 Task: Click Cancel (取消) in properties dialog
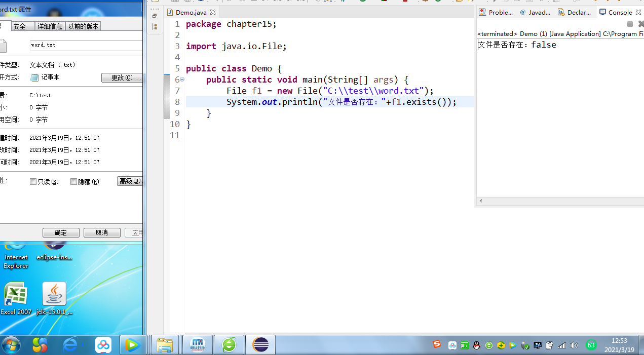click(102, 233)
